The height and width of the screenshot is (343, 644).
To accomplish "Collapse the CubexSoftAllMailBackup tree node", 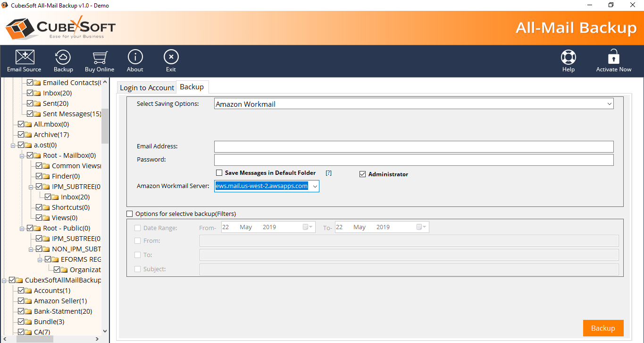I will pyautogui.click(x=4, y=280).
